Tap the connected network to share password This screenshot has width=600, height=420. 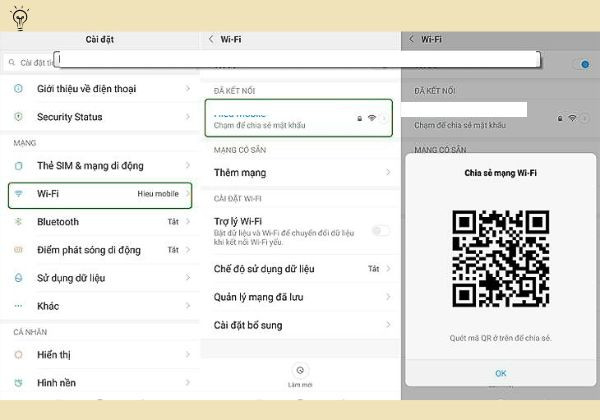coord(299,118)
